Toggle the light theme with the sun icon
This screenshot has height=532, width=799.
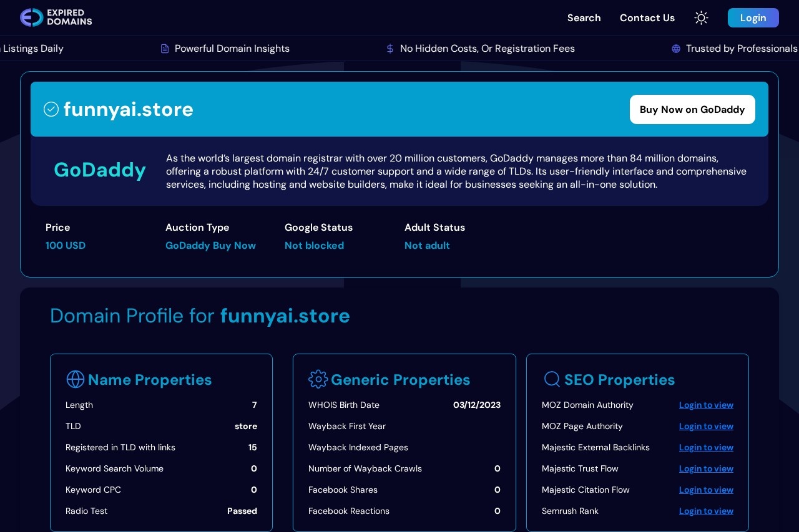[x=701, y=17]
